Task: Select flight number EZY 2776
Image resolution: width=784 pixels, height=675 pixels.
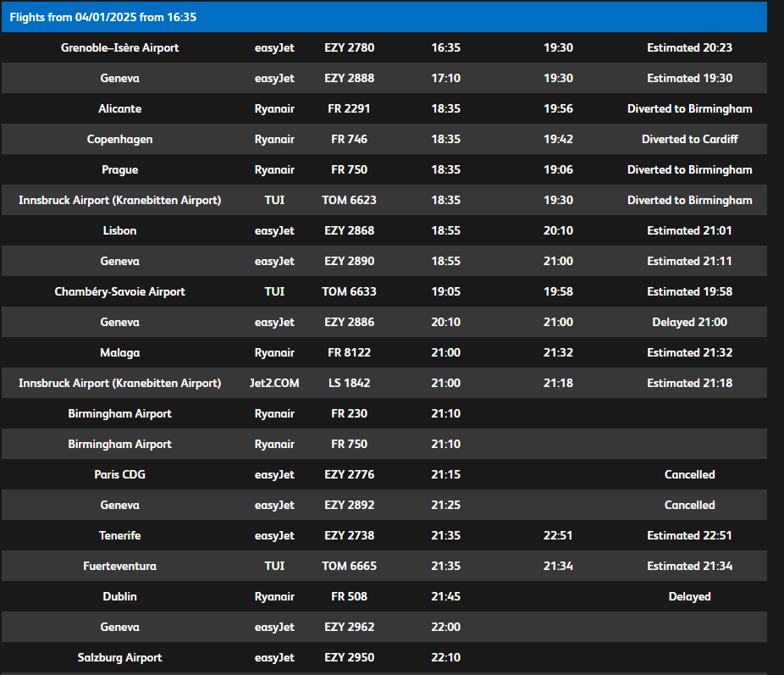Action: pyautogui.click(x=349, y=474)
